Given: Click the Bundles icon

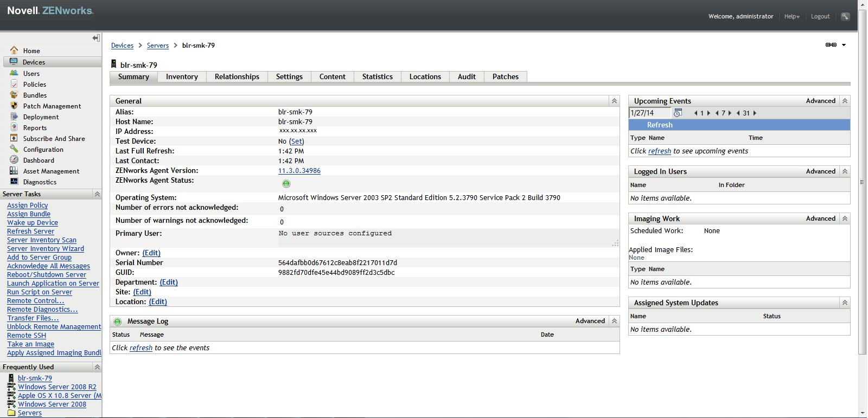Looking at the screenshot, I should (14, 95).
